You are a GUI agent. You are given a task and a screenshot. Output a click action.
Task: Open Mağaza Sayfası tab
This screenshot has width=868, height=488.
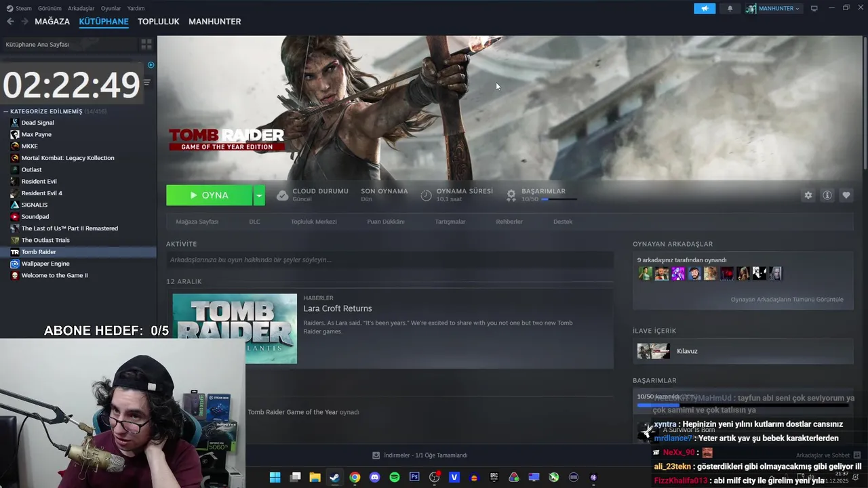click(197, 222)
